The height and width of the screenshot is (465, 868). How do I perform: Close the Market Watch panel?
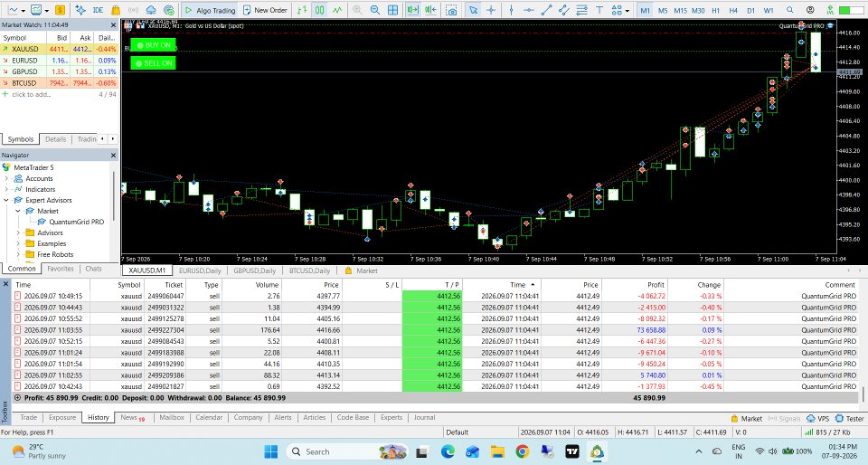coord(114,25)
